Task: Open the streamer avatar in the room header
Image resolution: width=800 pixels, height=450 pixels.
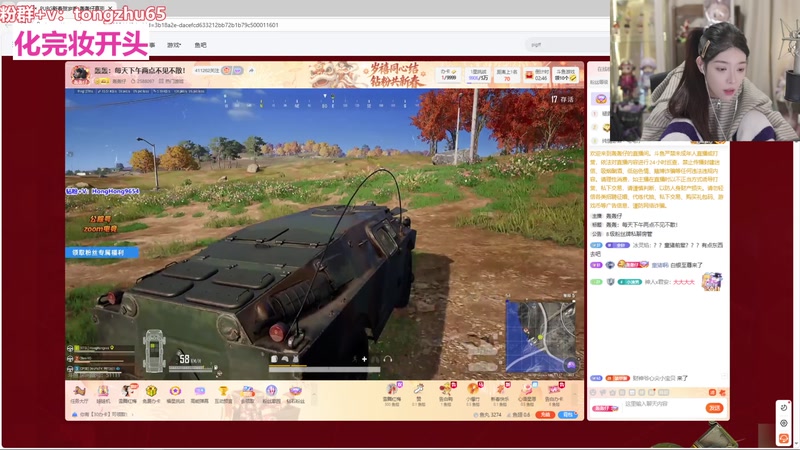Action: coord(80,74)
